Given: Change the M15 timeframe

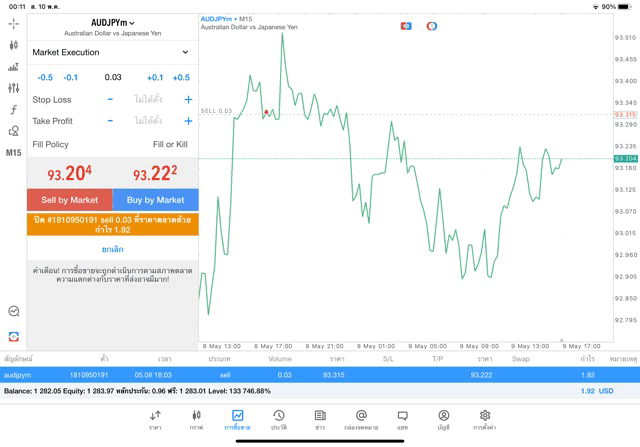Looking at the screenshot, I should click(13, 153).
